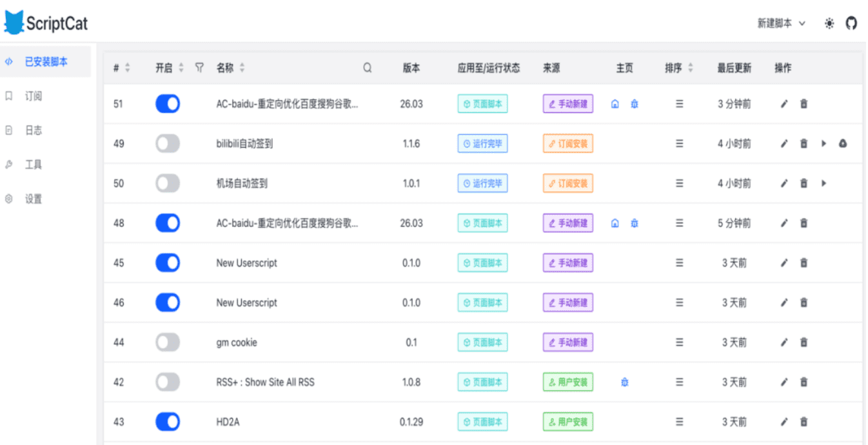Image resolution: width=868 pixels, height=445 pixels.
Task: Edit the 机场自动签到 script
Action: pos(784,183)
